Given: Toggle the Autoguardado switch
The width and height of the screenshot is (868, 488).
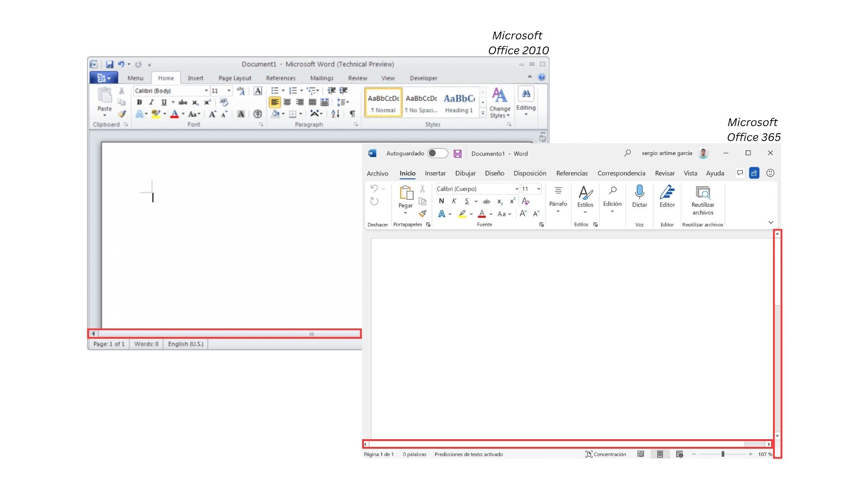Looking at the screenshot, I should pos(437,153).
